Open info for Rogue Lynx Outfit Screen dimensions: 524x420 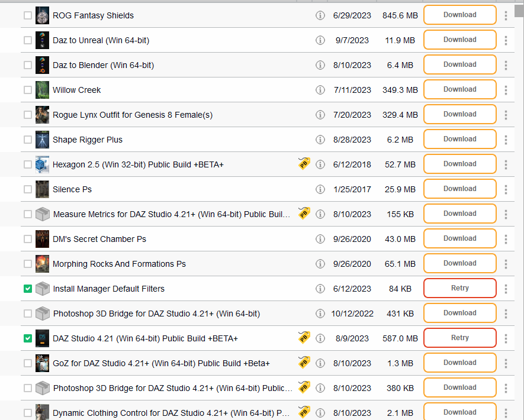coord(320,115)
